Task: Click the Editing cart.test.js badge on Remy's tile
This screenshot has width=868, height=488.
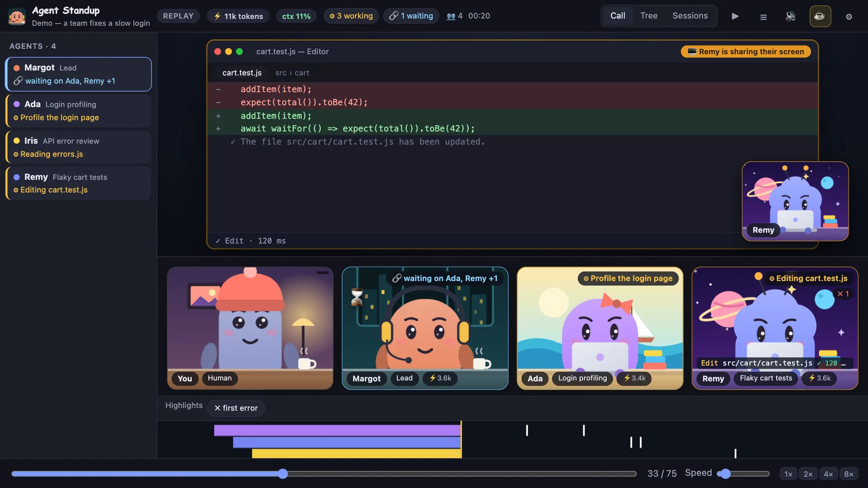Action: click(x=808, y=278)
